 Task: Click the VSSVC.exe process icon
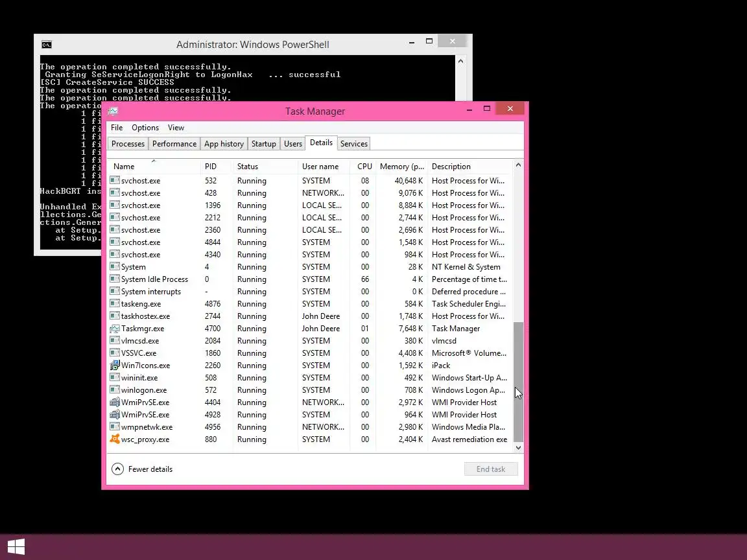click(x=114, y=353)
